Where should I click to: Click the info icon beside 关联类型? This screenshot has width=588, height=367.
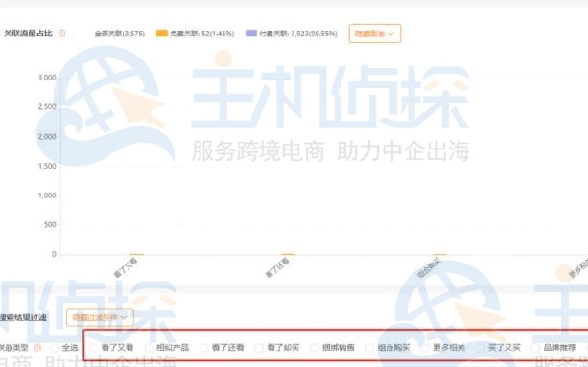[37, 348]
